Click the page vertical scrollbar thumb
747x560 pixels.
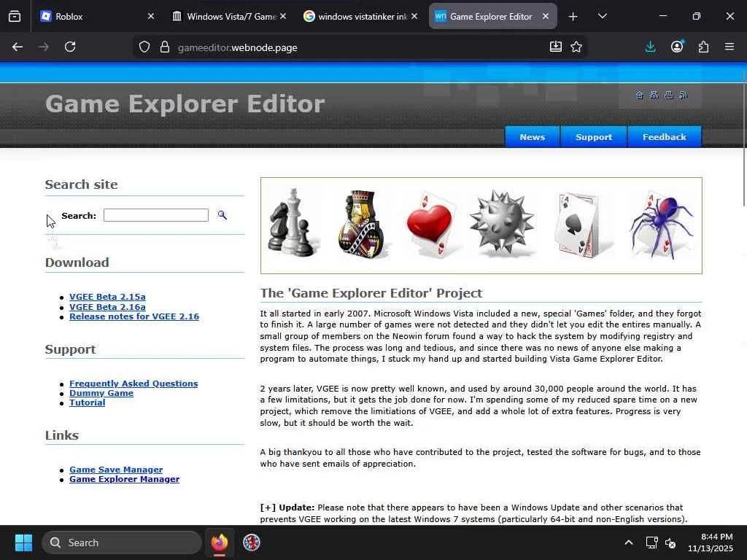745,138
